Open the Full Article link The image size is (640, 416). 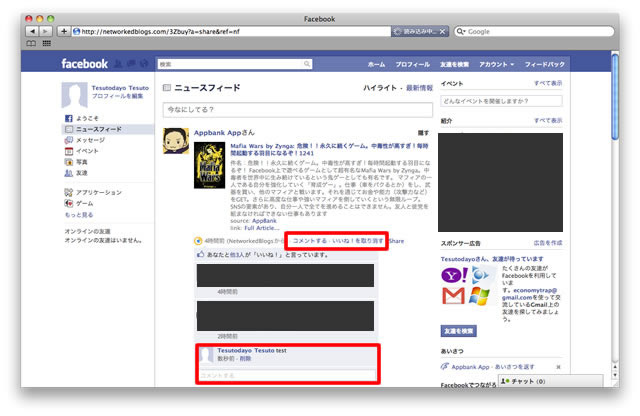click(262, 228)
